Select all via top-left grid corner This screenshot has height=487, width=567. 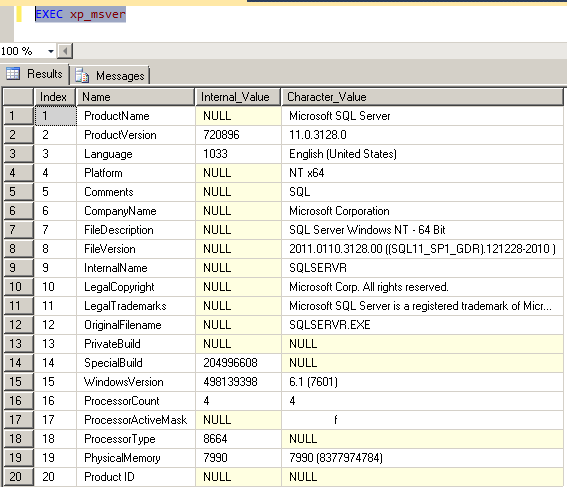[x=18, y=97]
